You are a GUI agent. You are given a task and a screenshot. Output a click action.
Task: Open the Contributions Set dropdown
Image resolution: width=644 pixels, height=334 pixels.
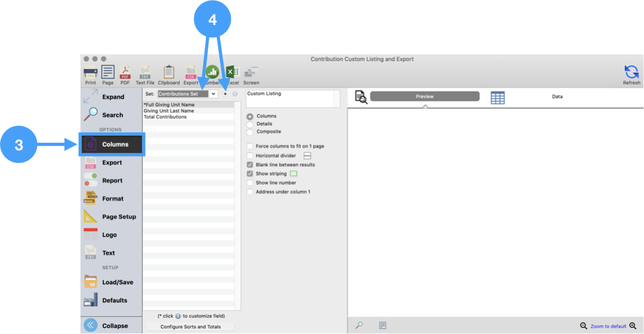coord(213,94)
